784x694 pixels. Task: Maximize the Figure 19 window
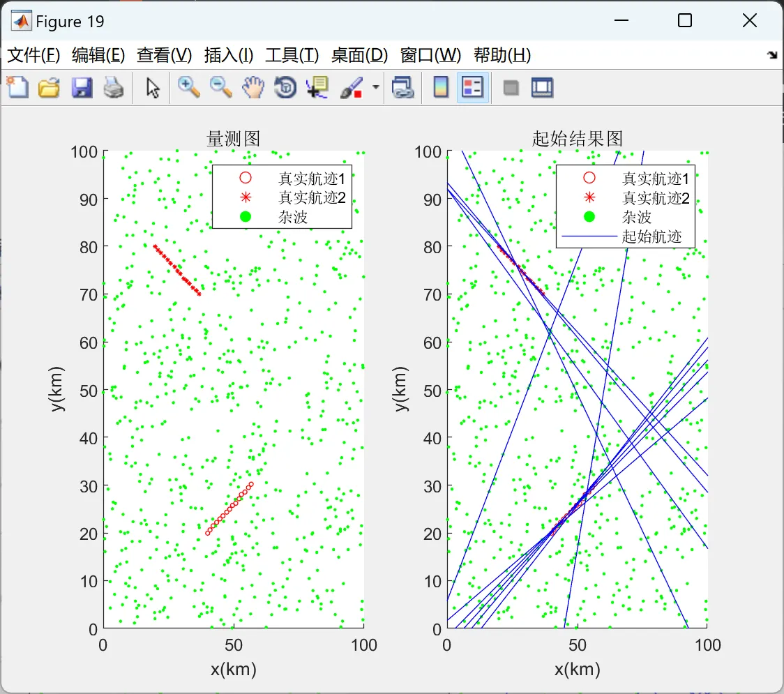[x=684, y=20]
